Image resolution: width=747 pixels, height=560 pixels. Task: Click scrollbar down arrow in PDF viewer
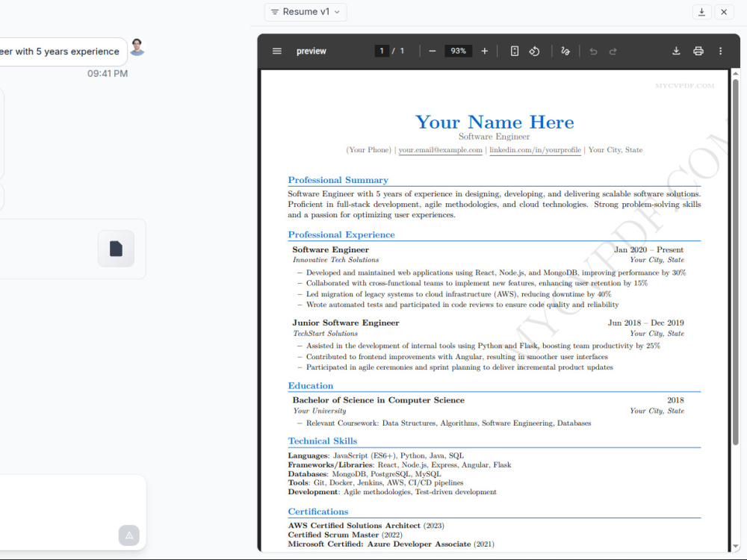(736, 547)
